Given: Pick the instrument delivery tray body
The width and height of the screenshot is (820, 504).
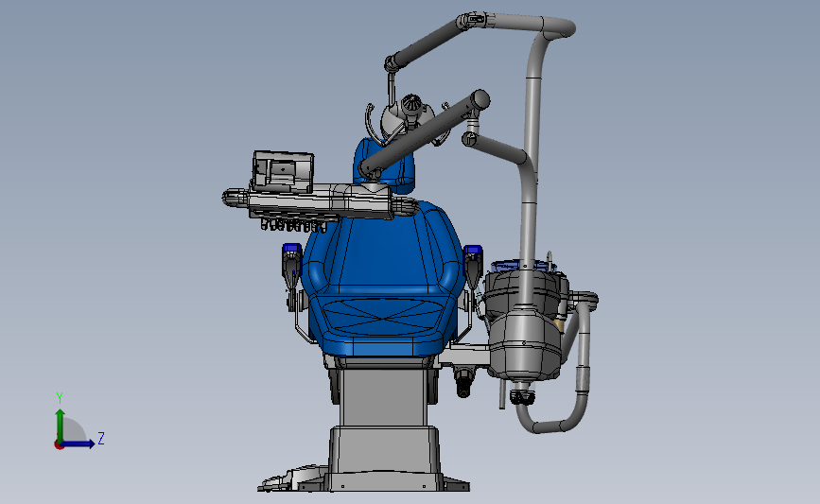Looking at the screenshot, I should click(x=322, y=202).
